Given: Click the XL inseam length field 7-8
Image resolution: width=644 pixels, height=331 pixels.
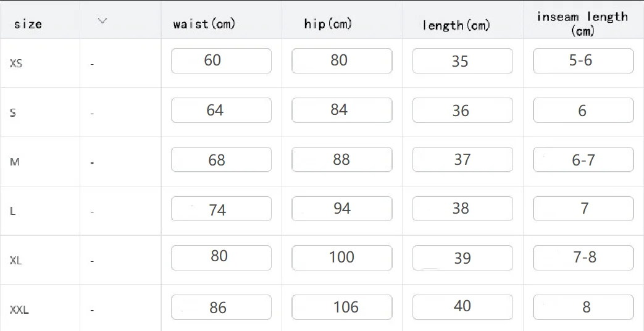Looking at the screenshot, I should coord(583,258).
